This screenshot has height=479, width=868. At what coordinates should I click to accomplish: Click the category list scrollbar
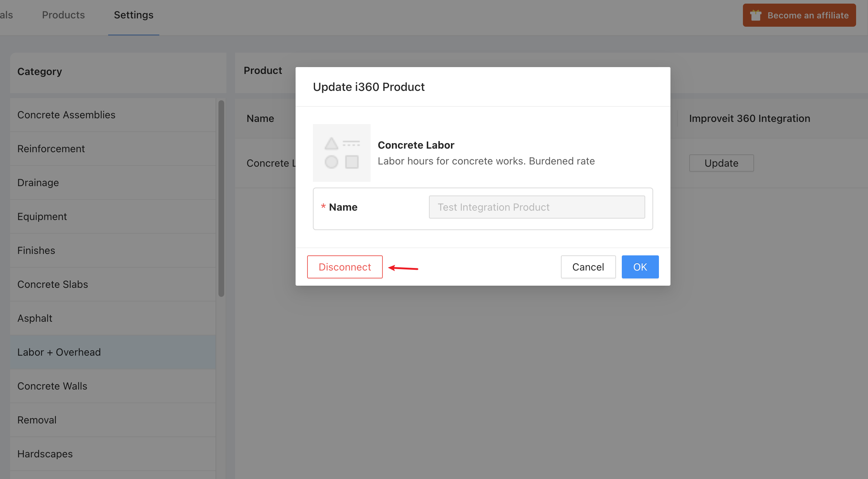click(221, 198)
